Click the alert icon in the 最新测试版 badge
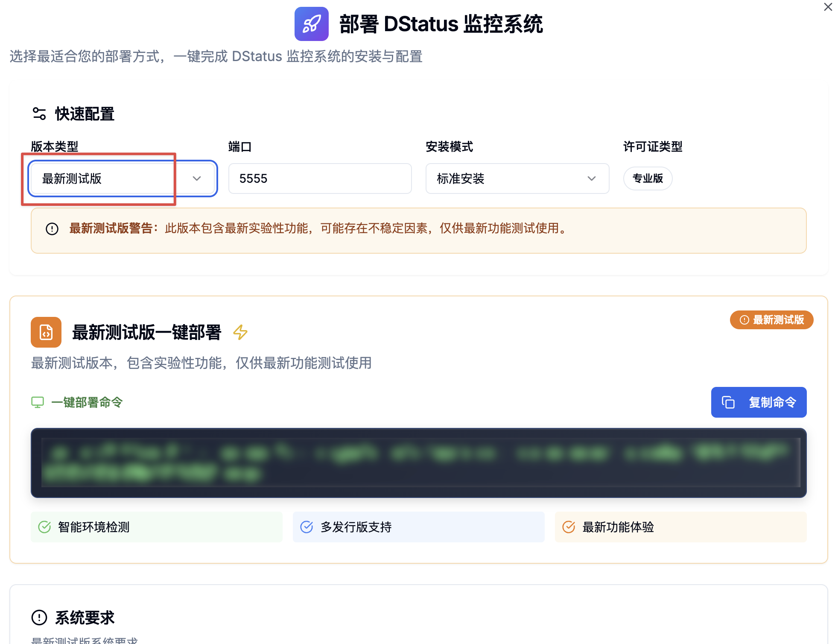 [744, 320]
